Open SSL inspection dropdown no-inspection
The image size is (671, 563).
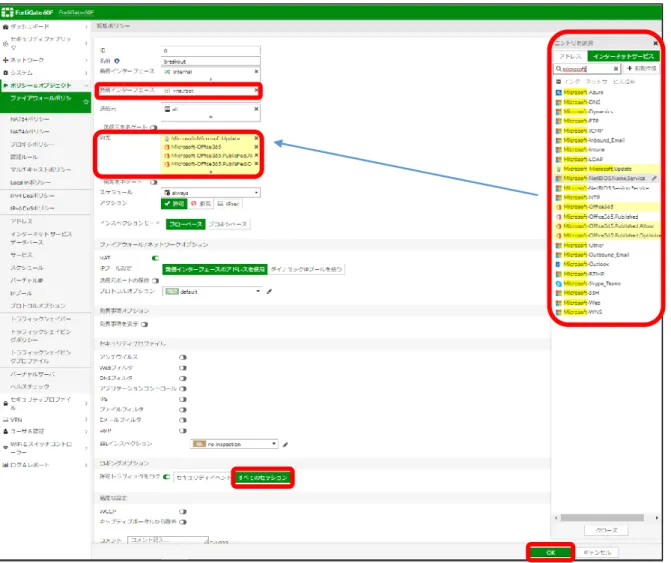point(234,444)
